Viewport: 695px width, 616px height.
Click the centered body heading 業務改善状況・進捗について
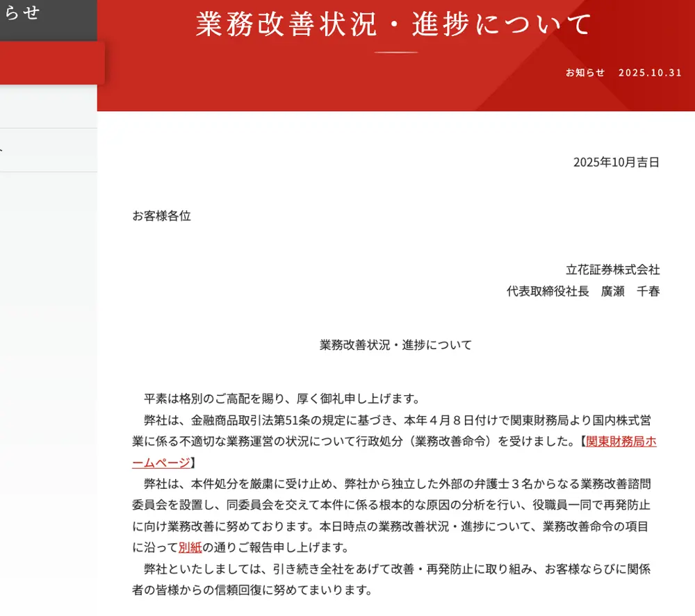point(396,345)
